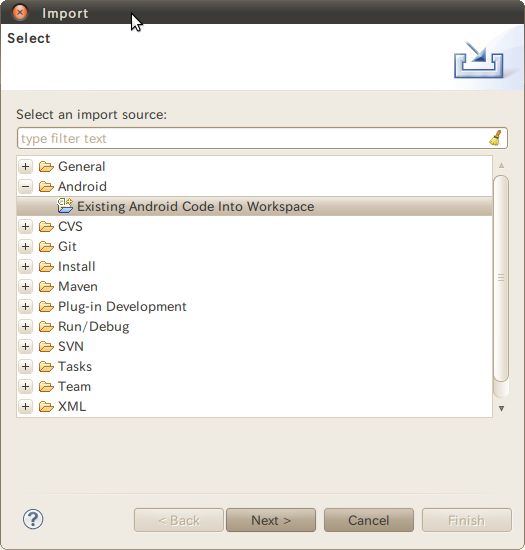Image resolution: width=525 pixels, height=550 pixels.
Task: Collapse the Android category
Action: pos(25,186)
